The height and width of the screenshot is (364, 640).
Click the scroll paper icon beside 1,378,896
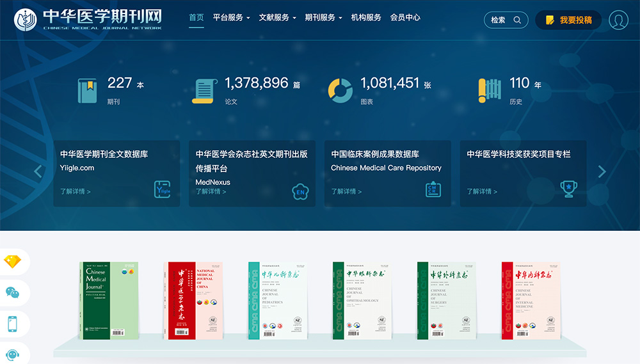(205, 91)
